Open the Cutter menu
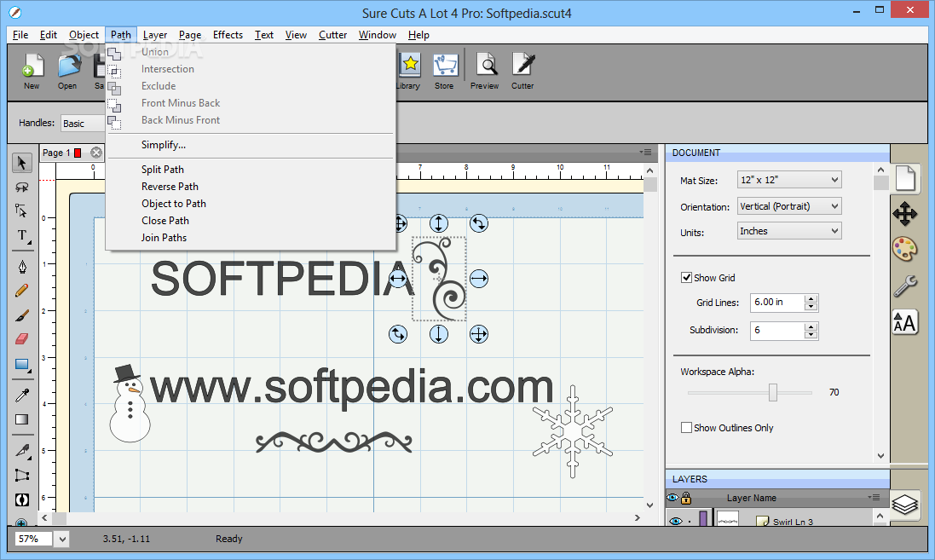This screenshot has height=560, width=935. click(x=332, y=35)
